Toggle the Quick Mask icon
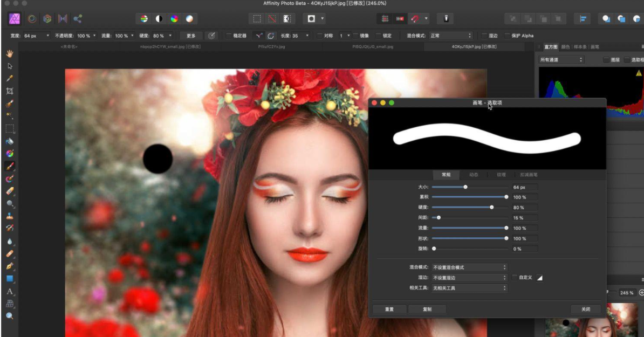This screenshot has height=337, width=644. point(311,18)
